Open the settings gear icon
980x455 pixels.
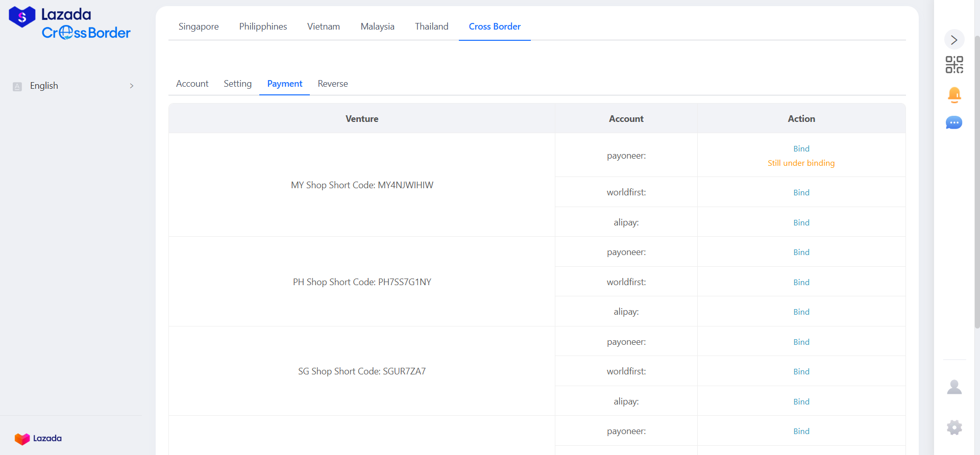[954, 427]
